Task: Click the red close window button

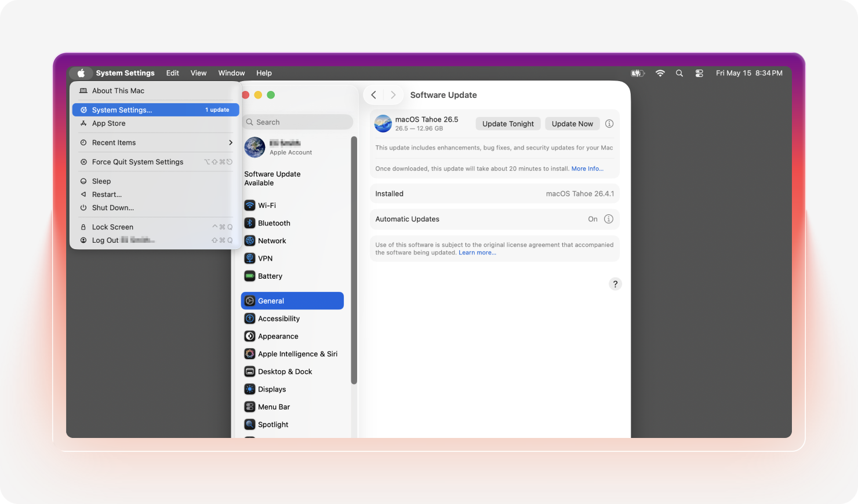Action: [x=245, y=95]
